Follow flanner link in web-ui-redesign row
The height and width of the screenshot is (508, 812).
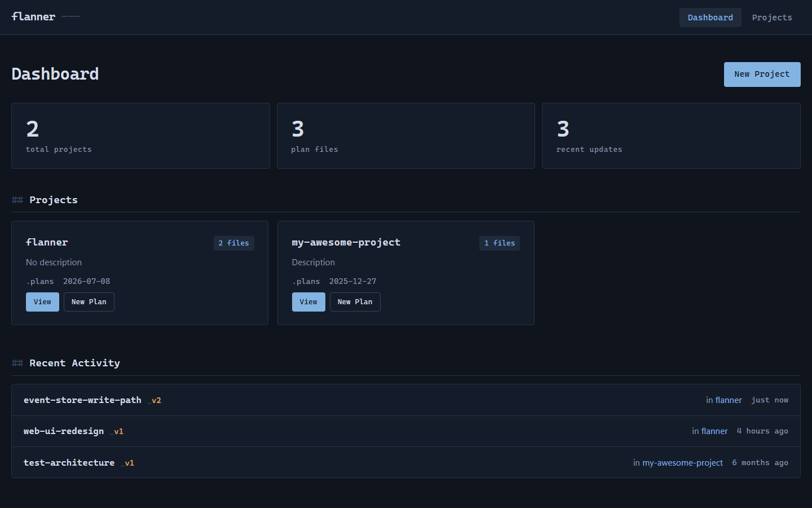coord(714,431)
